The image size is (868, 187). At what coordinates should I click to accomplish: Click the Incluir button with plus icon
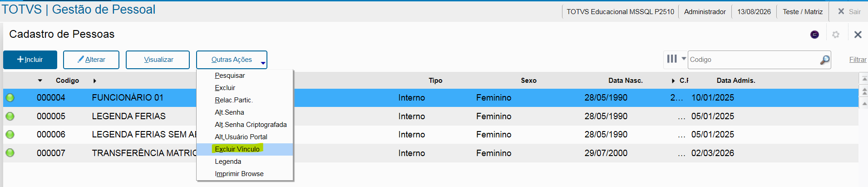pos(30,60)
